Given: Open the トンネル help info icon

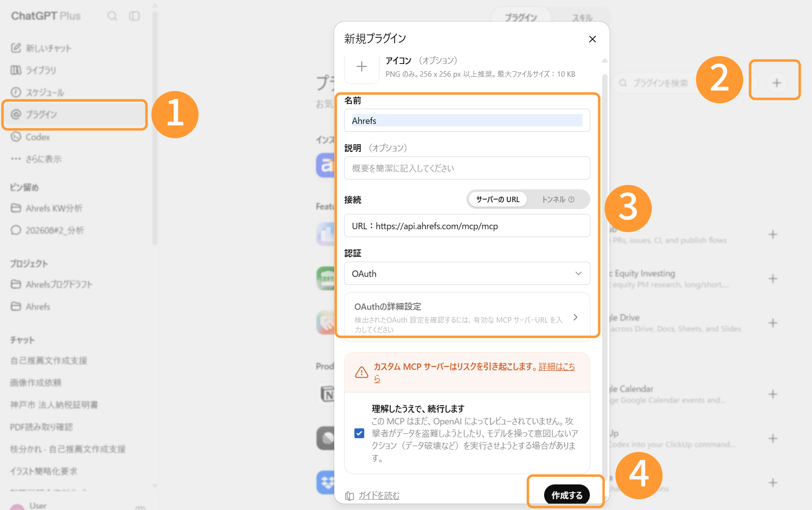Looking at the screenshot, I should (x=571, y=199).
